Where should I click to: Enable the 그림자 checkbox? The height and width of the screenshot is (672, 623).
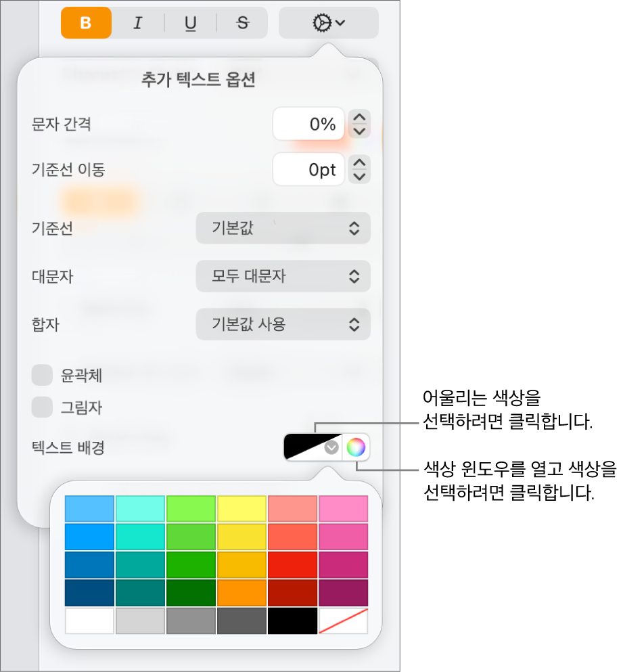[x=42, y=407]
